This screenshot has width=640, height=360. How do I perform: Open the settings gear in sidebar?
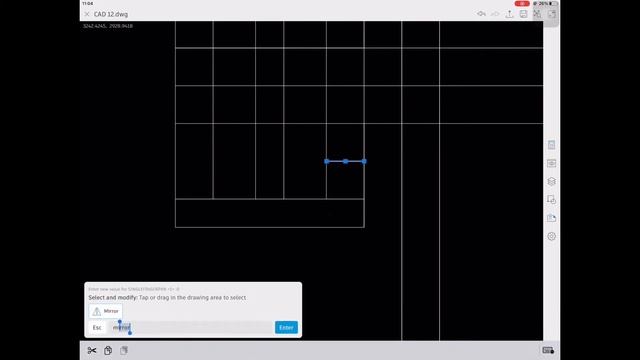[551, 236]
